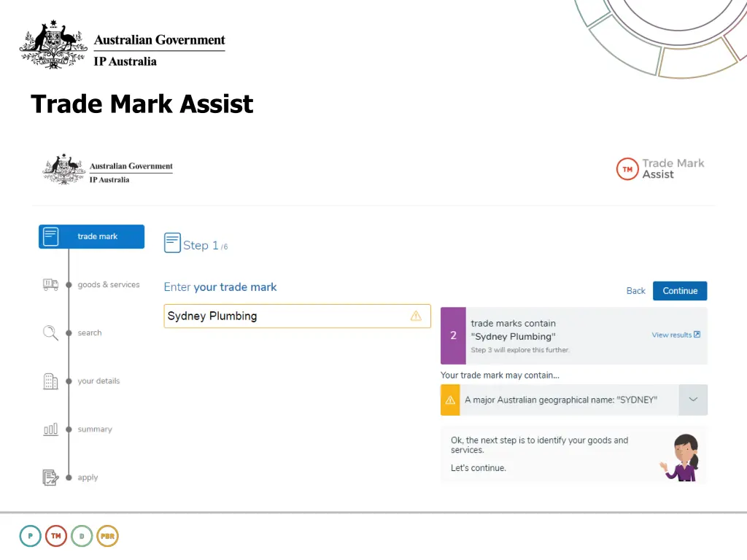Click the PBR plant breeder's rights circle icon

tap(108, 536)
